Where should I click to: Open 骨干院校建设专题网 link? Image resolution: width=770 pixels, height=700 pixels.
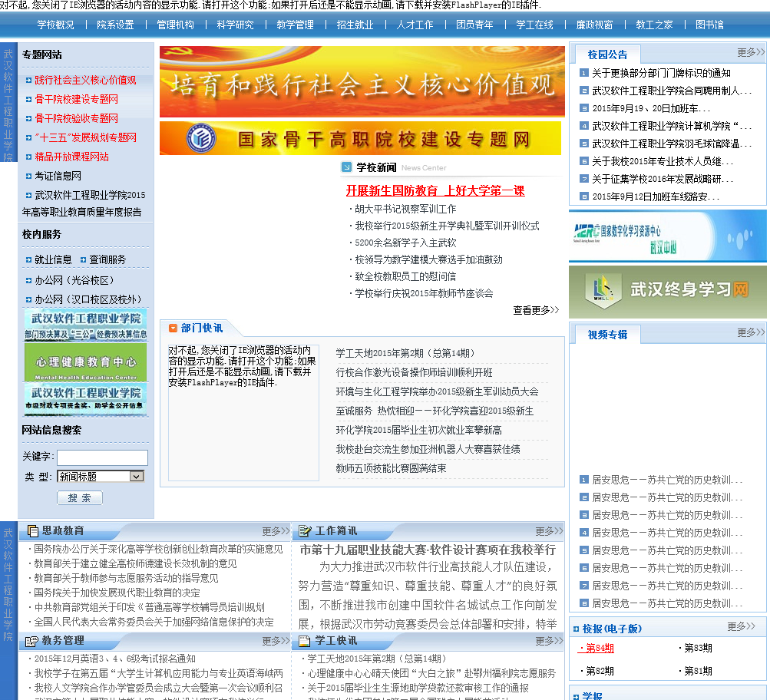tap(77, 99)
